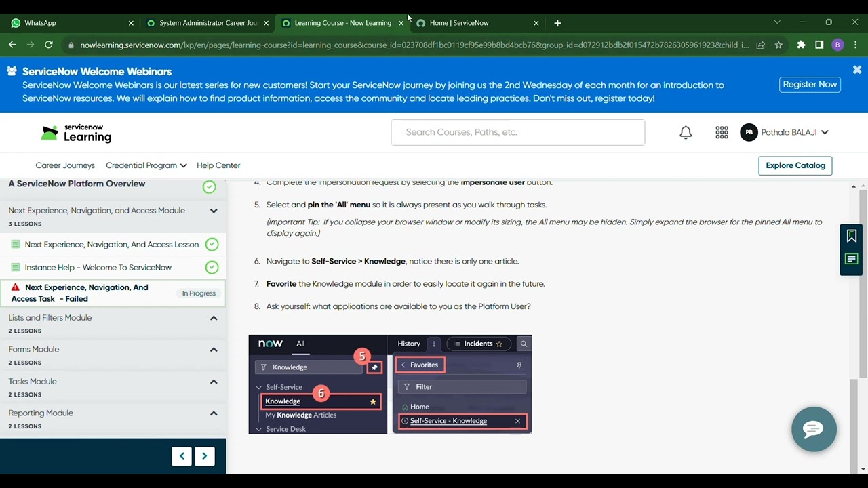
Task: Click completion check of ServiceNow Platform Overview
Action: (x=209, y=186)
